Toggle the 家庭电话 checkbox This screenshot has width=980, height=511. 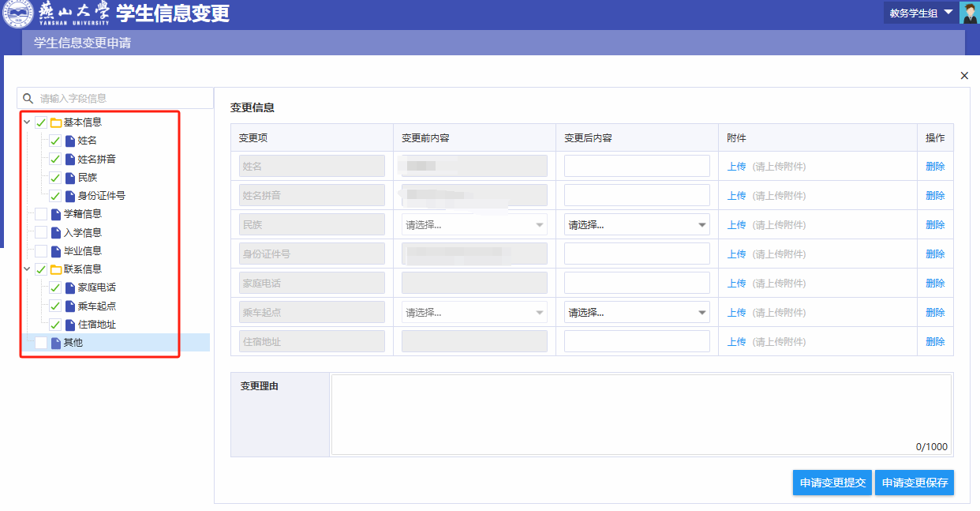(x=55, y=287)
